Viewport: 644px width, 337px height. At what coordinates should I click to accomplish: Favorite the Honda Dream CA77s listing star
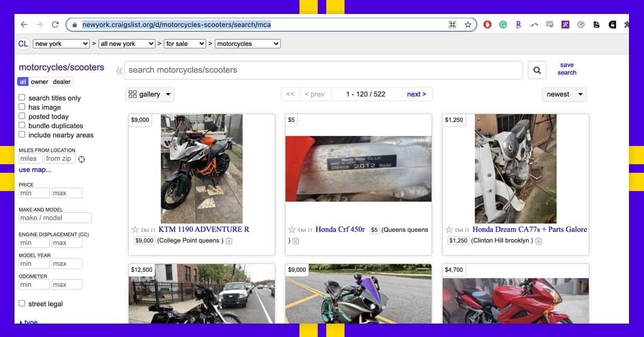449,230
